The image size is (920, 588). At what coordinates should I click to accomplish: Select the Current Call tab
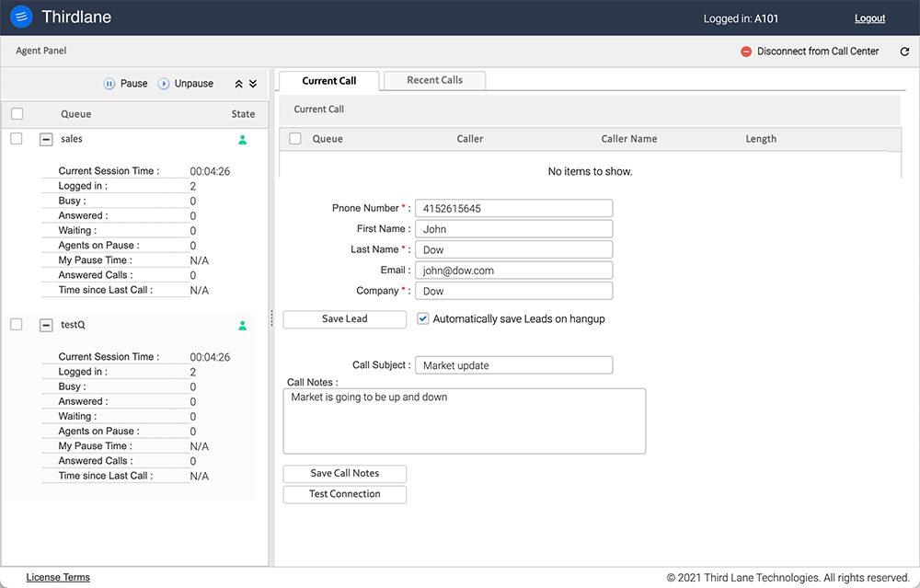[x=328, y=81]
